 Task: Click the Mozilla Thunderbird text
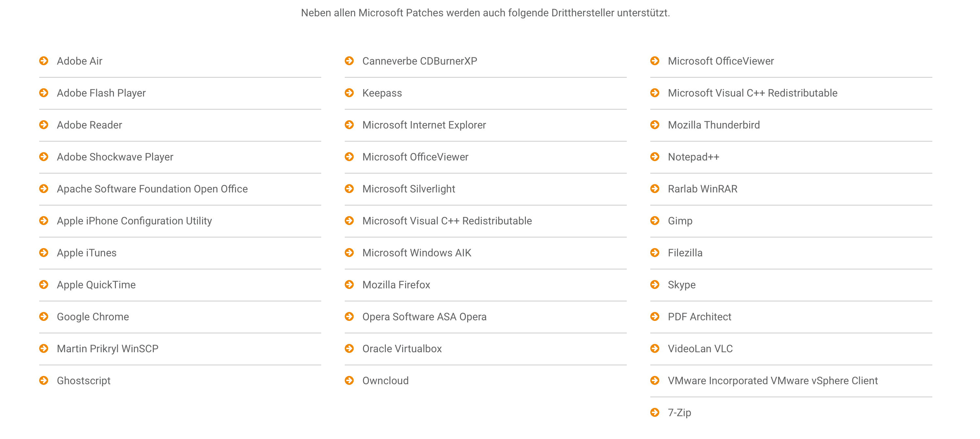pos(714,125)
